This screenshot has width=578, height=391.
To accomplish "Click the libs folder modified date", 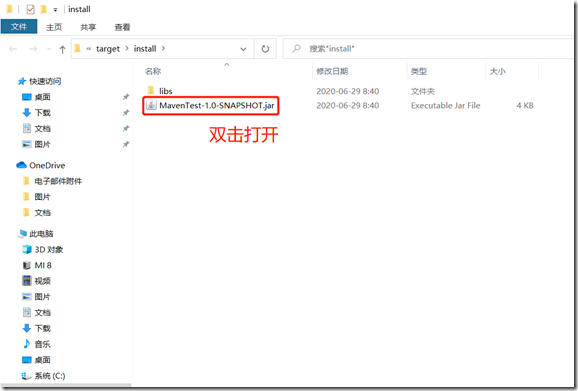I will coord(348,91).
